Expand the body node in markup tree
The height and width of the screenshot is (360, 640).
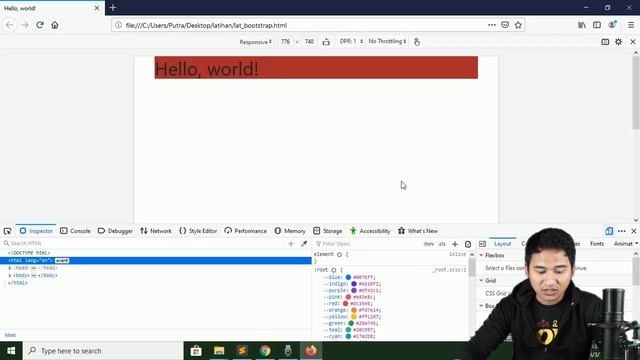point(10,276)
